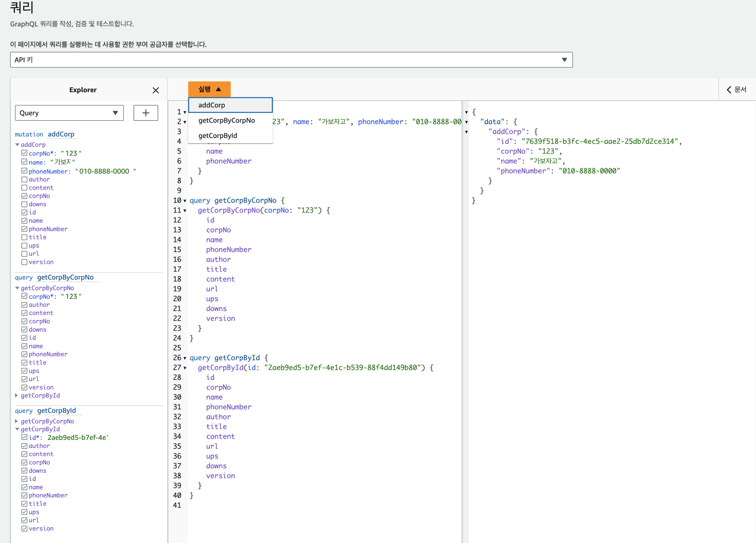The image size is (756, 543).
Task: Click the addCorp mutation name link
Action: [x=61, y=134]
